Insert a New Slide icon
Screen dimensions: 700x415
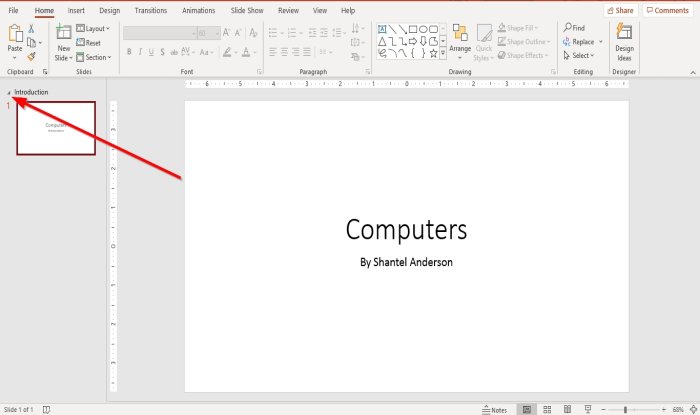(63, 33)
